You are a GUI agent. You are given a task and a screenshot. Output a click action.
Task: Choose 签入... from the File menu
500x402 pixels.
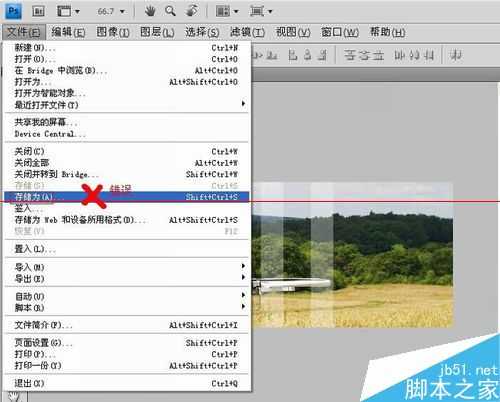pyautogui.click(x=127, y=209)
